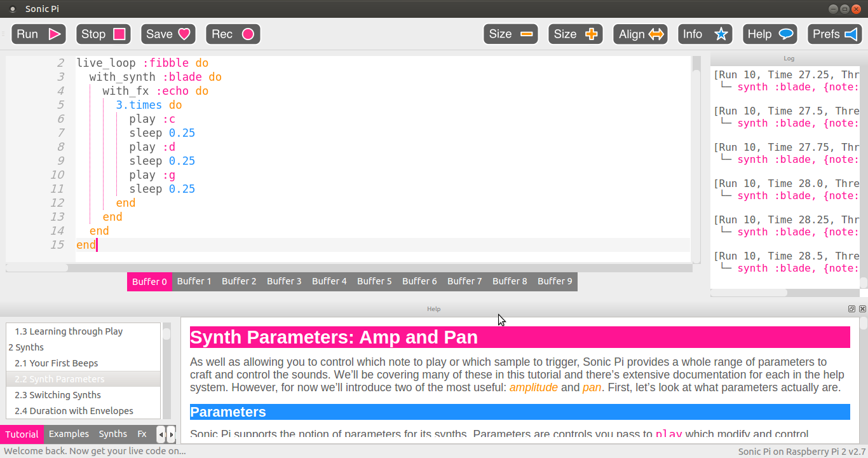Viewport: 868px width, 458px height.
Task: Select the Buffer 0 tab
Action: 149,282
